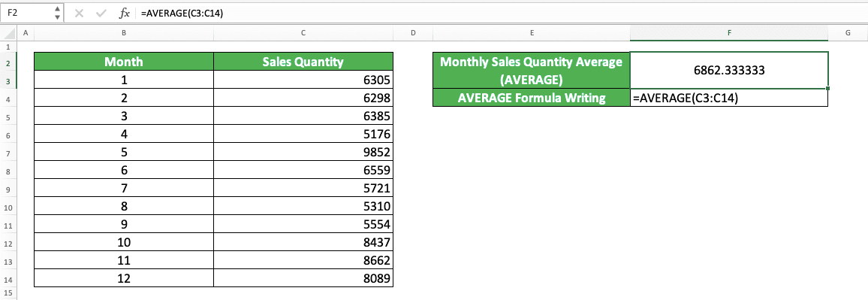Image resolution: width=868 pixels, height=300 pixels.
Task: Select the cell with value 5554
Action: (x=303, y=224)
